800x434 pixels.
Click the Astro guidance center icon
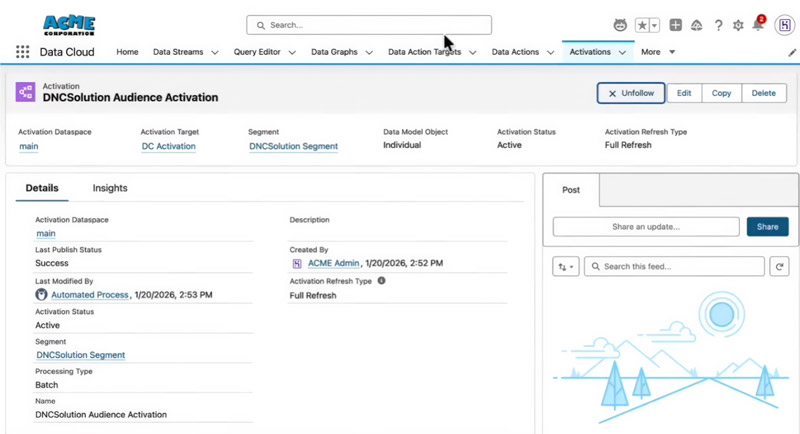[620, 25]
